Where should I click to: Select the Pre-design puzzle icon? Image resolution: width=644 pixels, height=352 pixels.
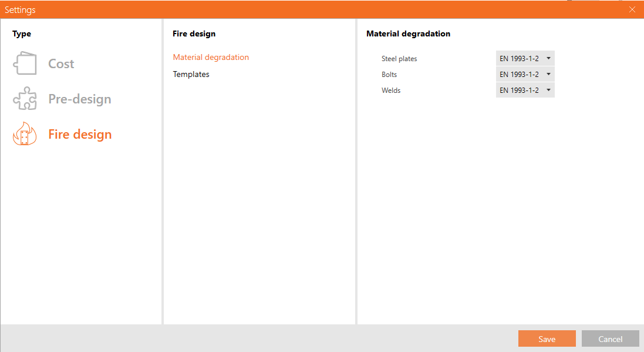pyautogui.click(x=25, y=98)
